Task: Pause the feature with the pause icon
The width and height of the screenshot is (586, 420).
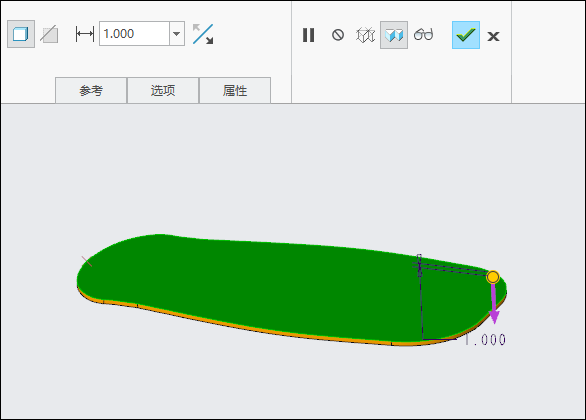Action: pos(308,35)
